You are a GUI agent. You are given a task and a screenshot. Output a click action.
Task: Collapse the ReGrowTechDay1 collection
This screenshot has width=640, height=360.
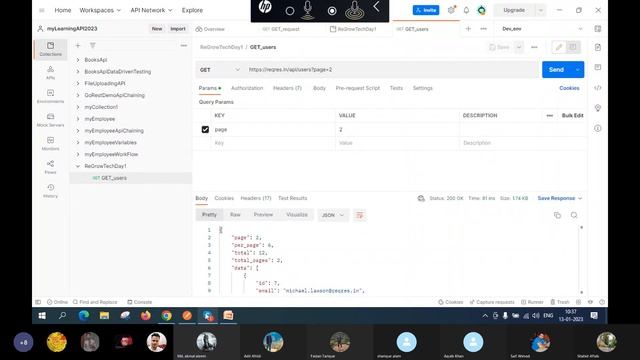pos(78,167)
